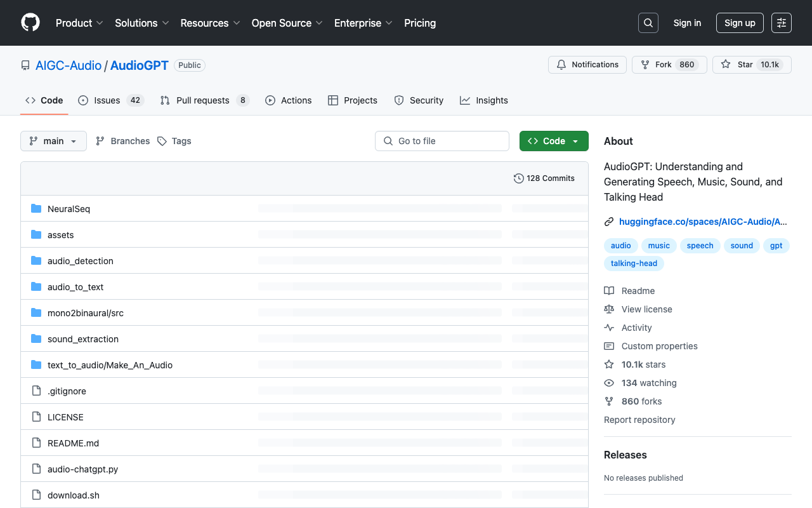Screen dimensions: 812x508
Task: Open the AudioGPT repository link
Action: [x=140, y=65]
